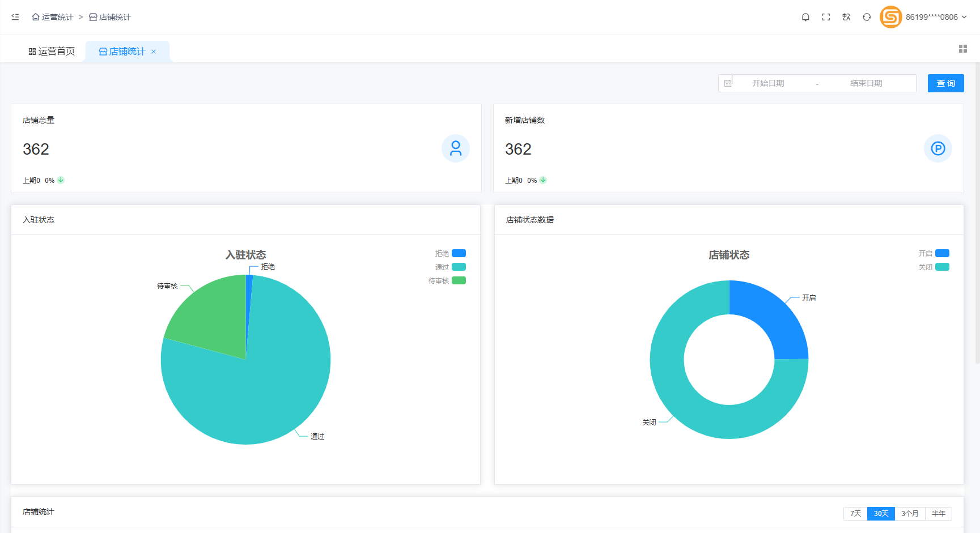This screenshot has width=980, height=533.
Task: Click the 查询 button
Action: click(945, 83)
